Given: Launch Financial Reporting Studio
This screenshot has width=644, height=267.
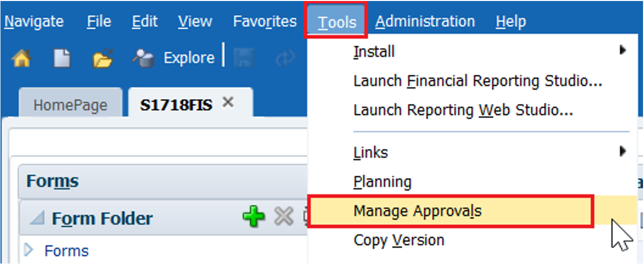Looking at the screenshot, I should coord(478,81).
